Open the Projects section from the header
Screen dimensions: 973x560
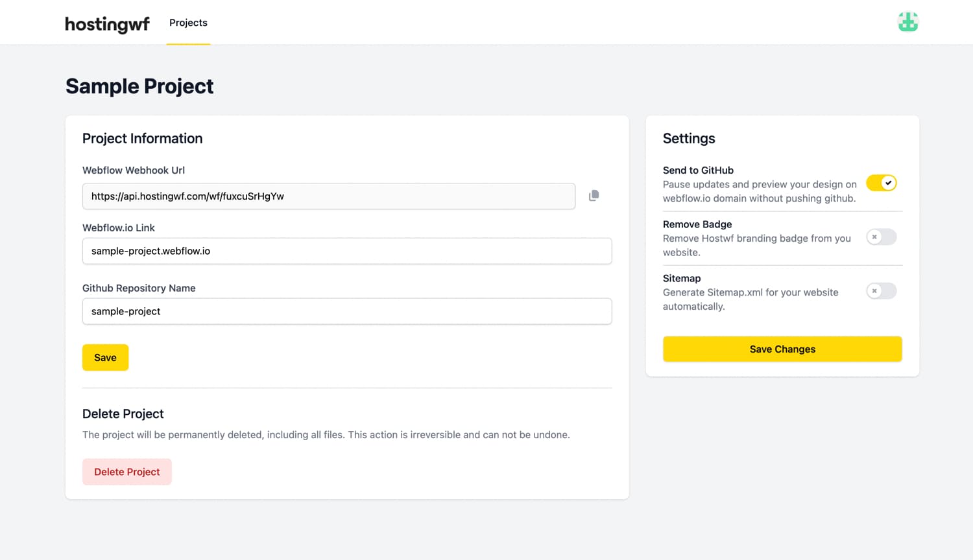[188, 22]
